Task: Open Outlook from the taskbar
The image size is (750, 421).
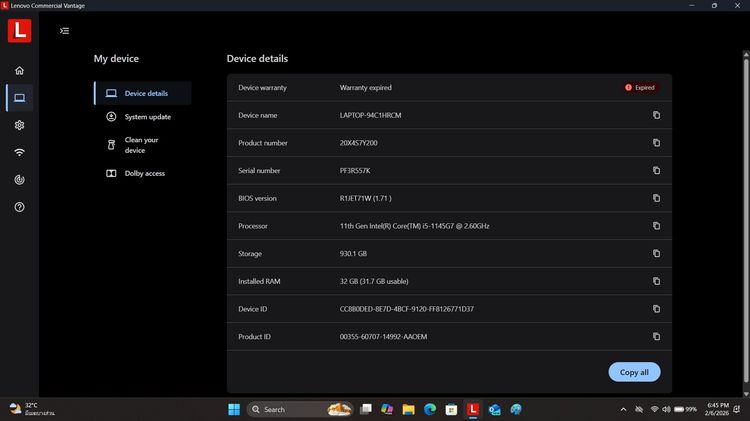Action: (495, 410)
